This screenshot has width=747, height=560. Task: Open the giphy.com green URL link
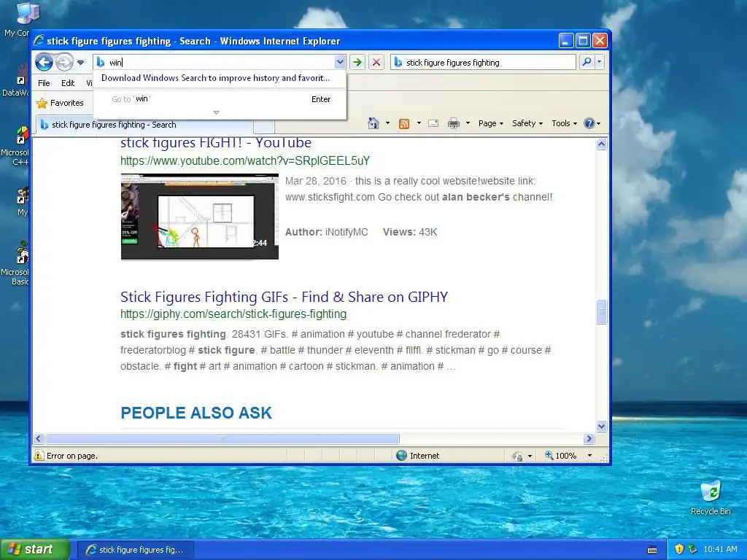(233, 314)
